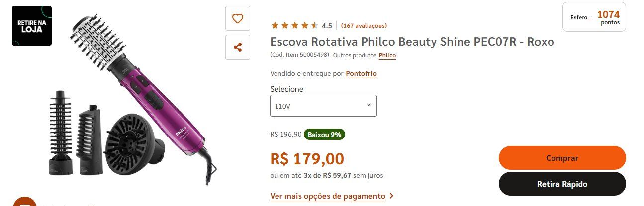Click the product title Escova Rotativa Philco
644x206 pixels.
pos(412,42)
